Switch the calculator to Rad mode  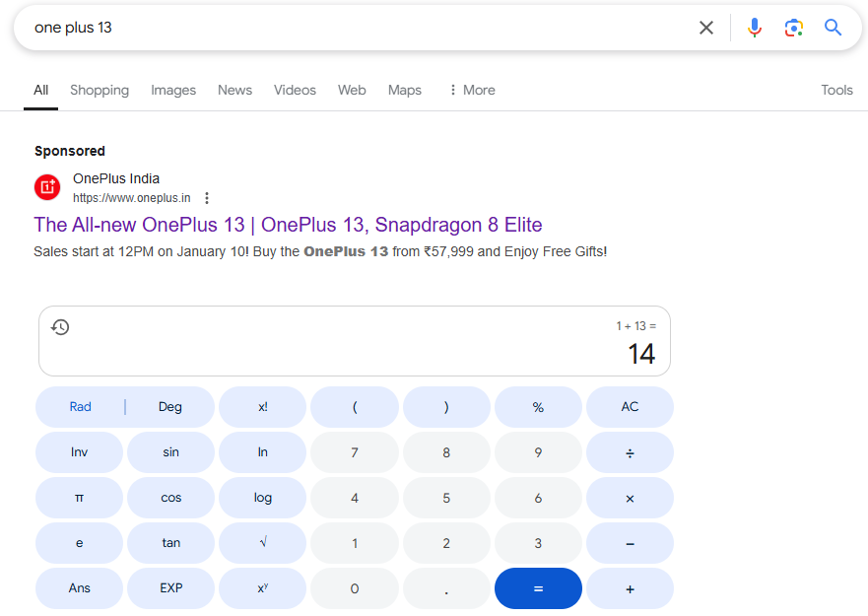coord(80,406)
